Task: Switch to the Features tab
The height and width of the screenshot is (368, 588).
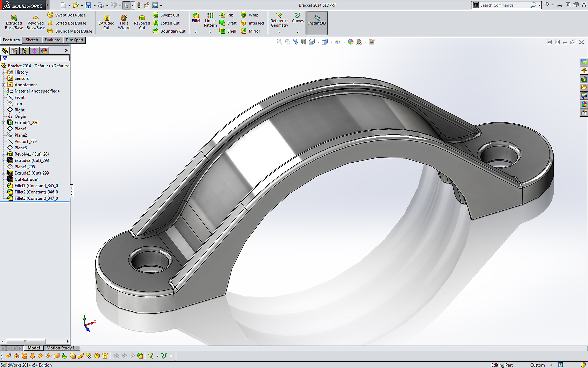Action: pyautogui.click(x=11, y=40)
